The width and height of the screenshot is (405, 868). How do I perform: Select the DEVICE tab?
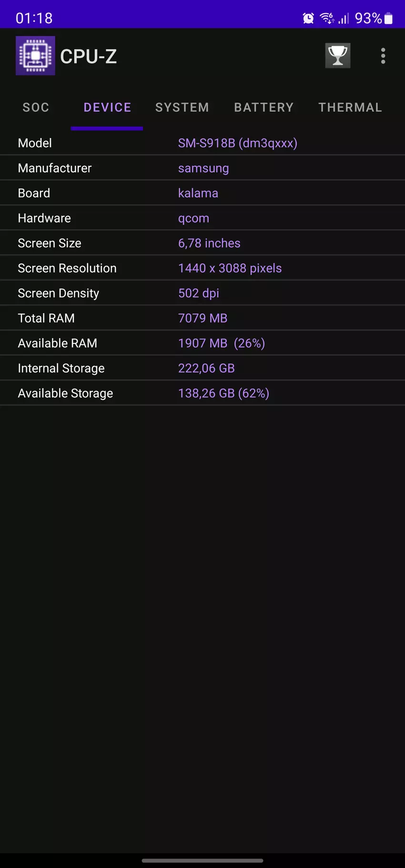[107, 108]
